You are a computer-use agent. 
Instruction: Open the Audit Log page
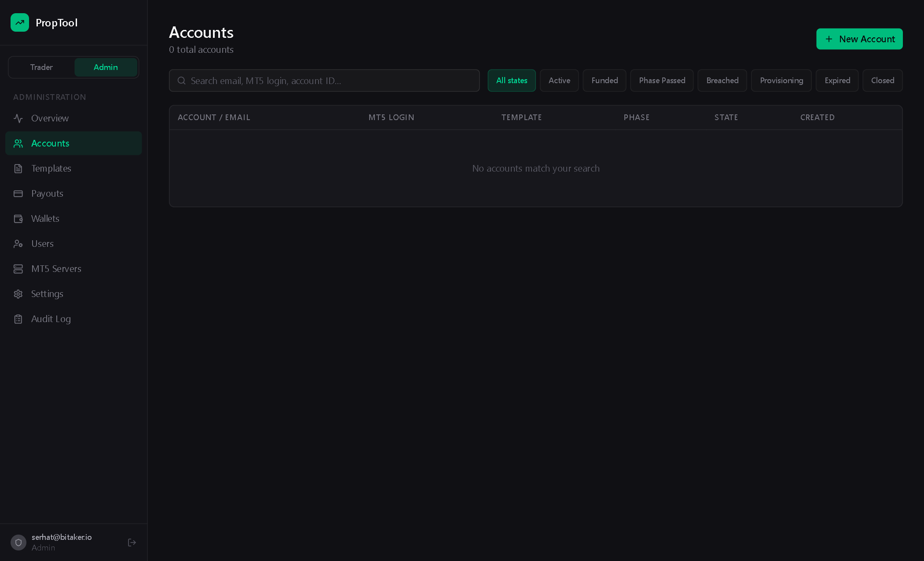[x=73, y=319]
